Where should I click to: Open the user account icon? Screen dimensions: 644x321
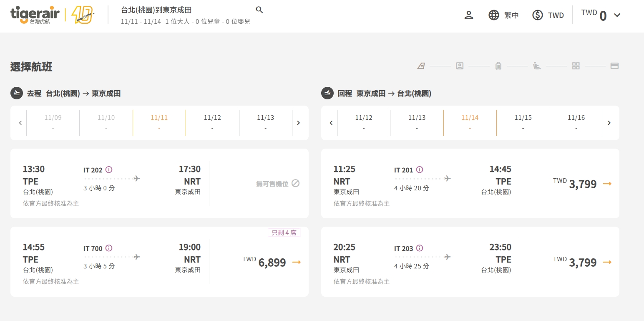click(x=469, y=15)
